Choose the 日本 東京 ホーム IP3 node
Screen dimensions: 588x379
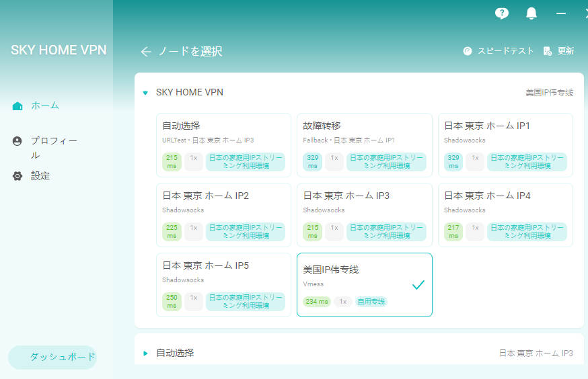tap(365, 215)
